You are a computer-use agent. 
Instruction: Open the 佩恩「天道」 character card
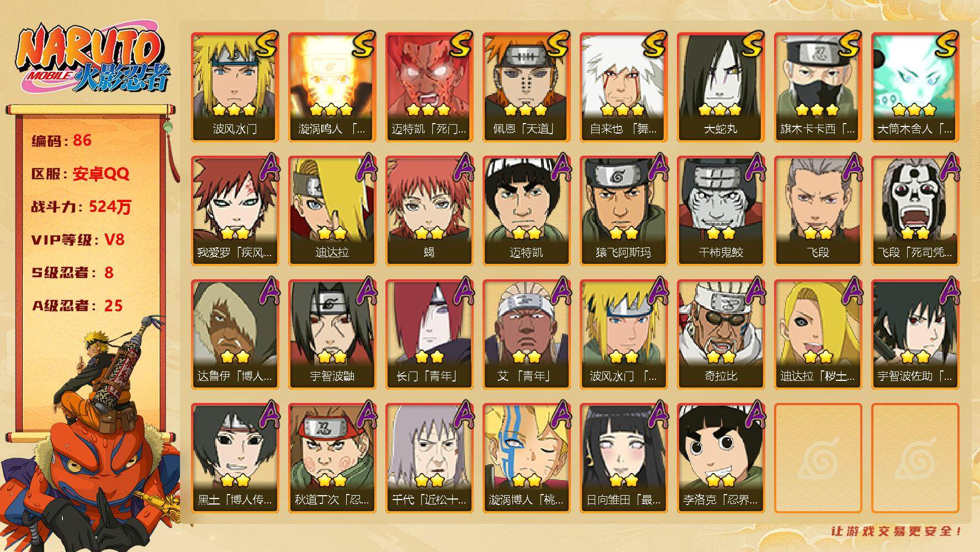click(x=527, y=87)
